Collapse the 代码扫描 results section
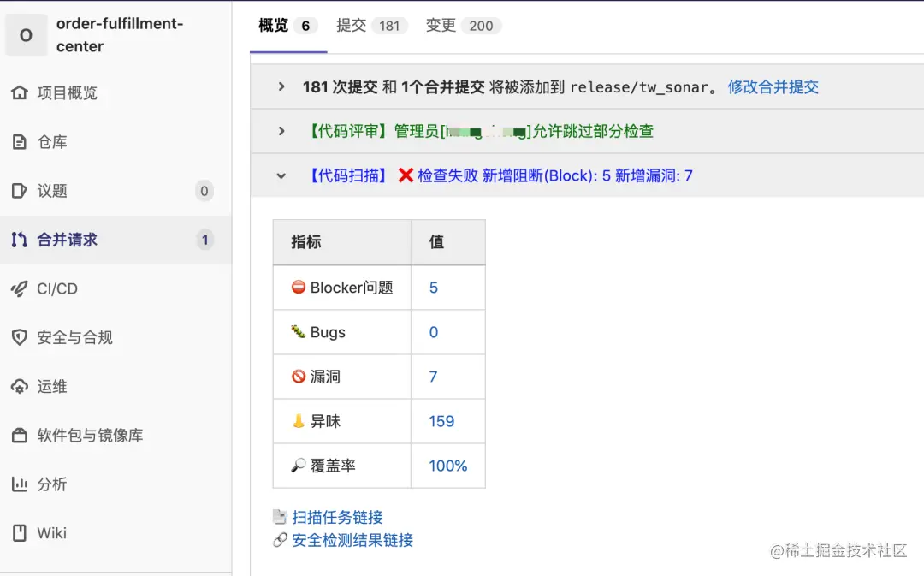 (x=281, y=174)
